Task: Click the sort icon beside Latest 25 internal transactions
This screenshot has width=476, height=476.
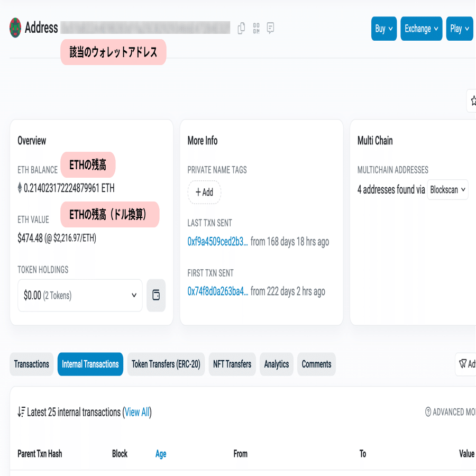Action: click(x=21, y=413)
